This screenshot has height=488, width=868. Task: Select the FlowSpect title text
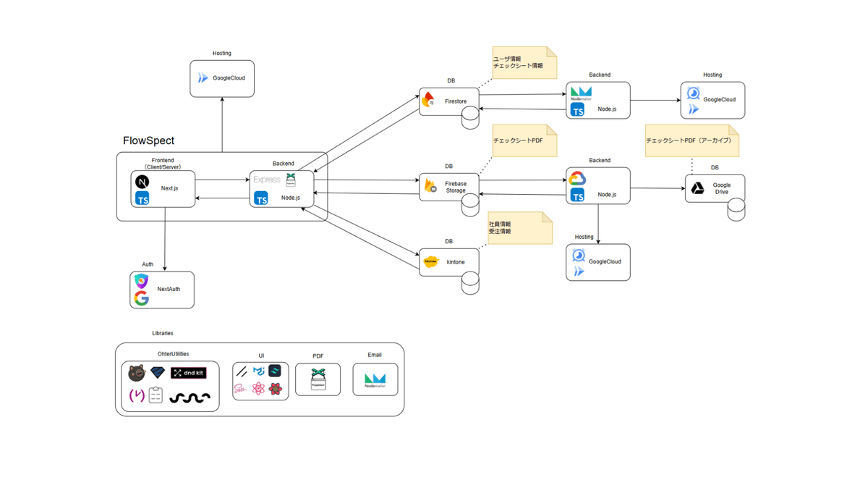click(148, 140)
